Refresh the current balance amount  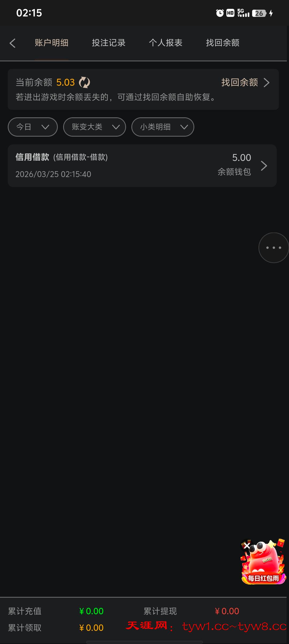(84, 83)
